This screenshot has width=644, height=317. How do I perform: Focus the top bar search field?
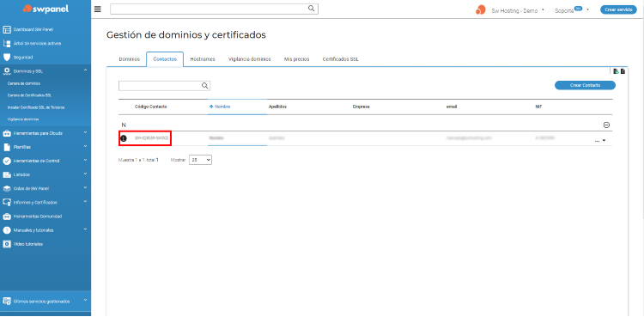tap(214, 9)
